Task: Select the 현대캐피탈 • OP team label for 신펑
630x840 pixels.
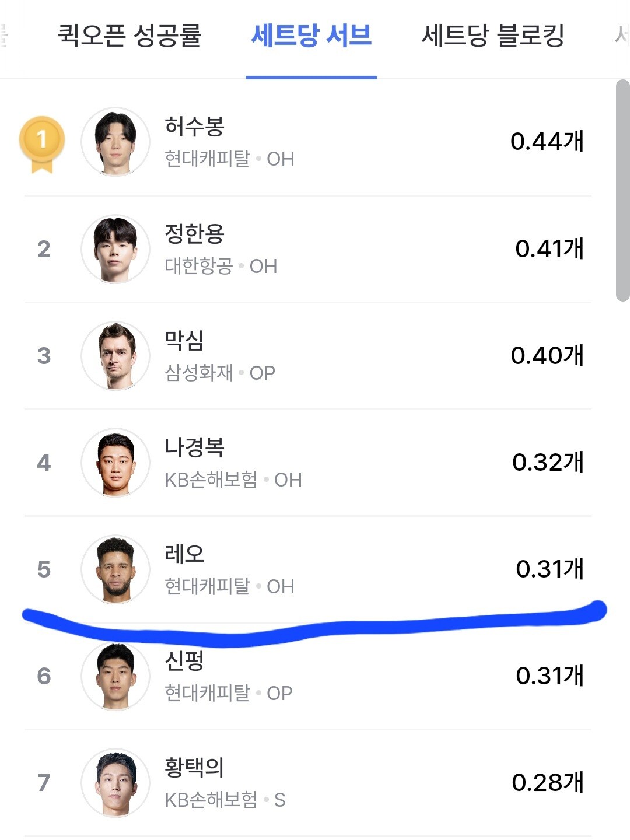Action: coord(229,693)
